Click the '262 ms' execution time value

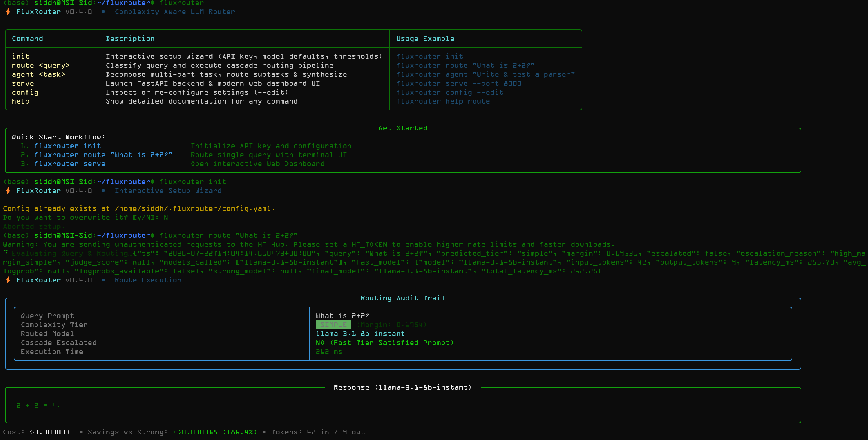click(x=329, y=352)
